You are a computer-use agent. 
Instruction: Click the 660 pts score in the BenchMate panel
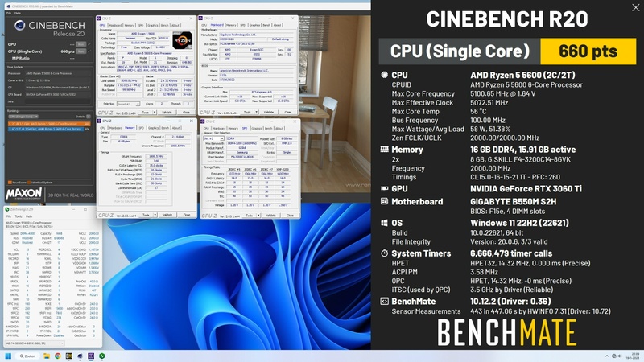(588, 51)
